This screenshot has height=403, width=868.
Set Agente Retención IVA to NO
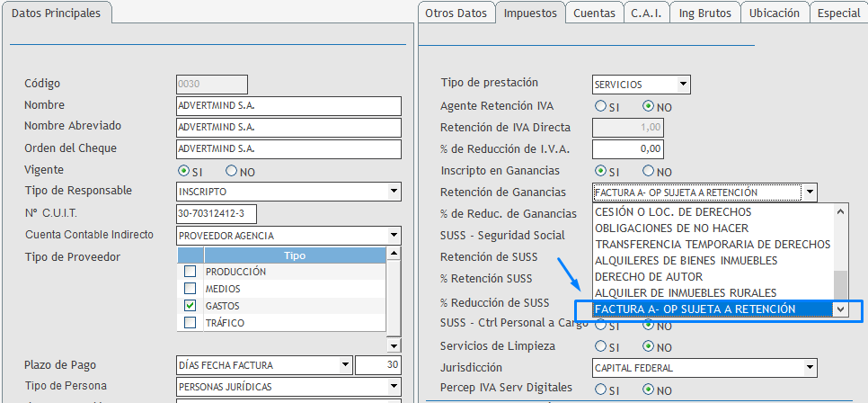(x=648, y=106)
